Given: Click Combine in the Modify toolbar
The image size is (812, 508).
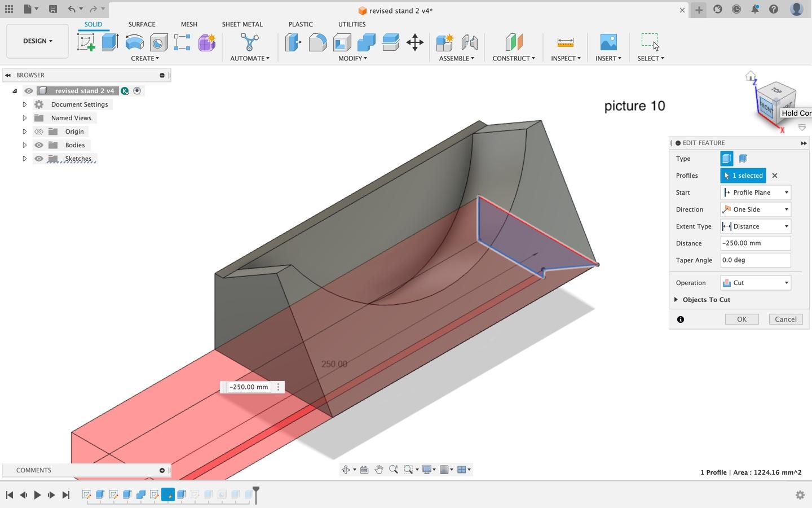Looking at the screenshot, I should click(366, 42).
